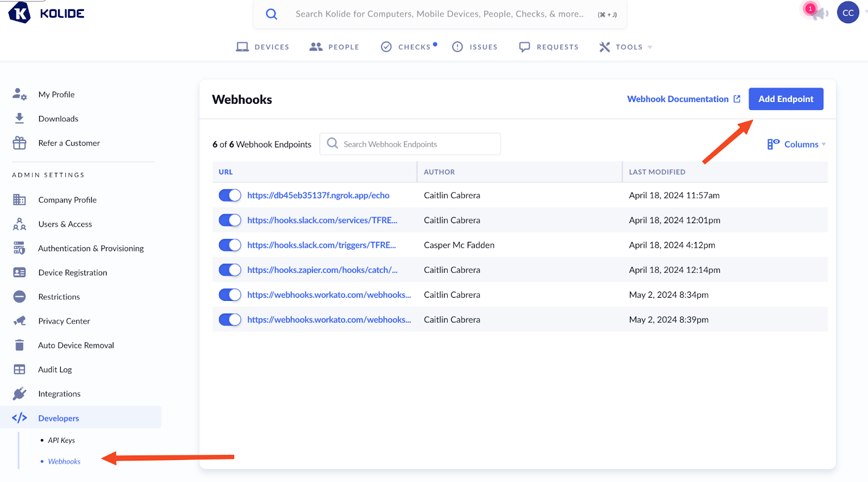Select Webhooks under Developers
The width and height of the screenshot is (868, 482).
click(x=64, y=461)
